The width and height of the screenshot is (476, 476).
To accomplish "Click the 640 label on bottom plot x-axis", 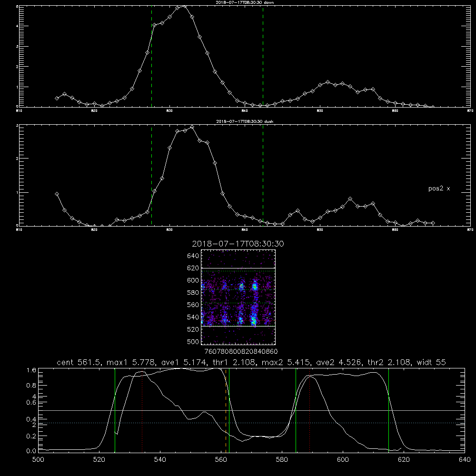I will [465, 460].
